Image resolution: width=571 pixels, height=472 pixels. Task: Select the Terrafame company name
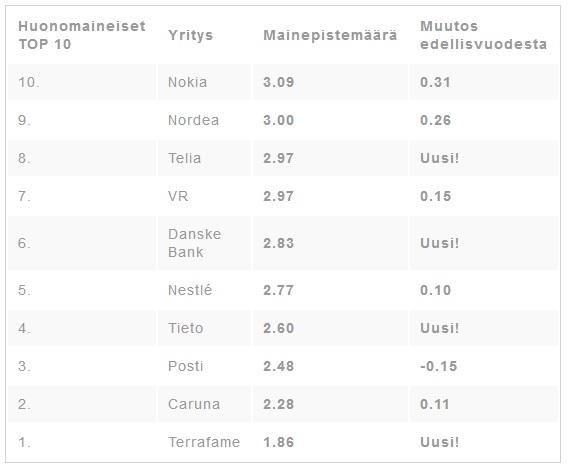pyautogui.click(x=204, y=442)
